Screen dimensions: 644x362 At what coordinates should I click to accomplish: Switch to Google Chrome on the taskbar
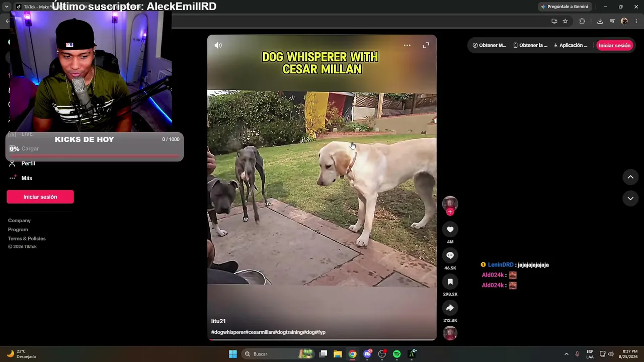tap(353, 354)
